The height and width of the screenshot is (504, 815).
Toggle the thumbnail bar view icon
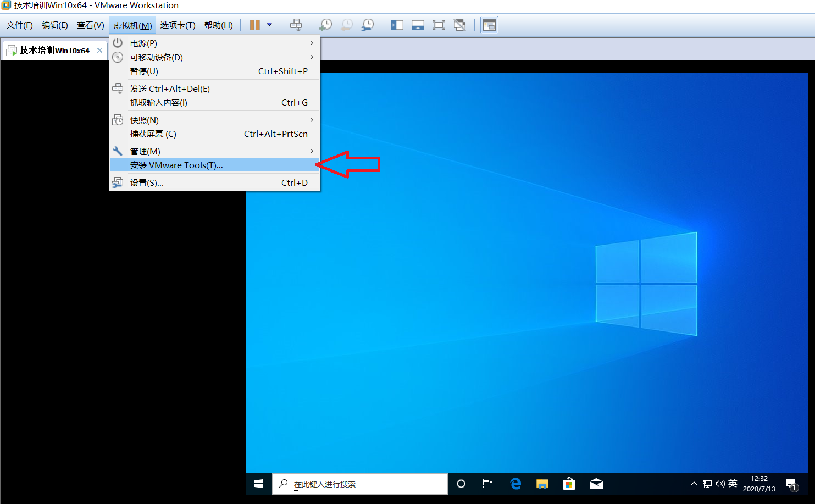(418, 25)
